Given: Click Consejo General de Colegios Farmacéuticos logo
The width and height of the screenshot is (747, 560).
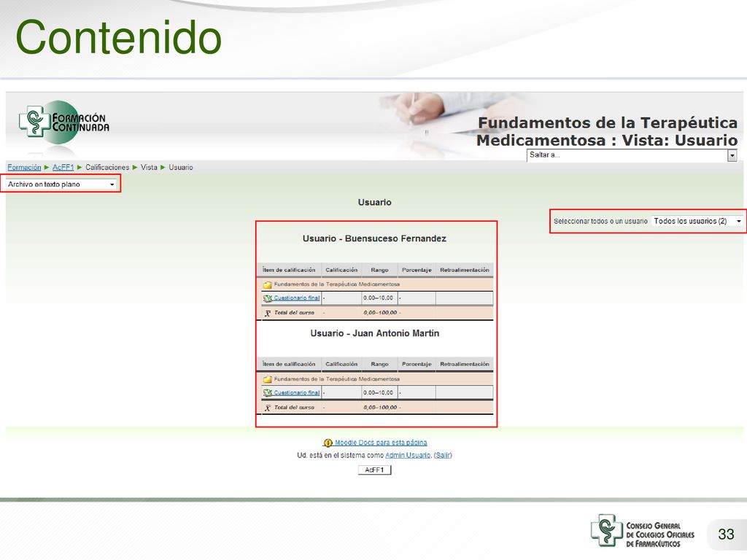Looking at the screenshot, I should click(x=643, y=532).
